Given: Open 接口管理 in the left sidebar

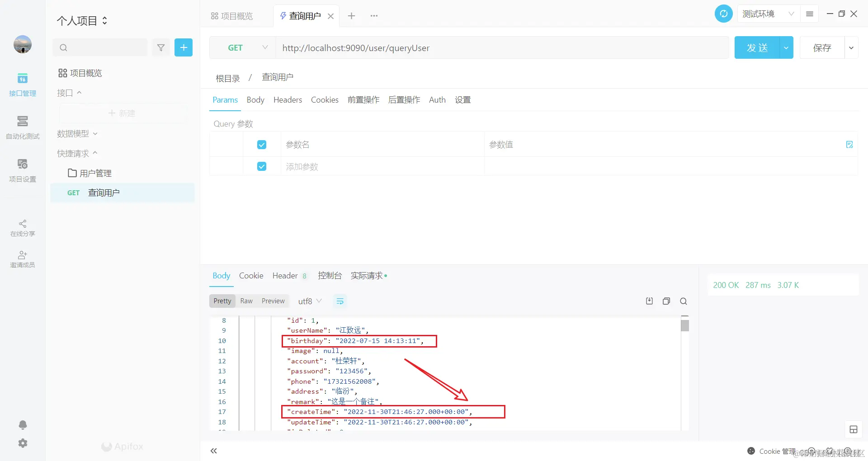Looking at the screenshot, I should [x=23, y=85].
